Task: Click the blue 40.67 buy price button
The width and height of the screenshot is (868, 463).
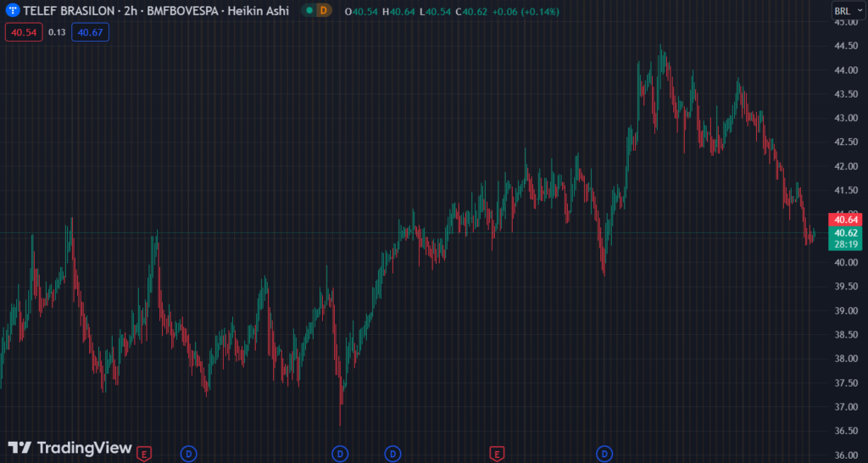Action: (x=90, y=32)
